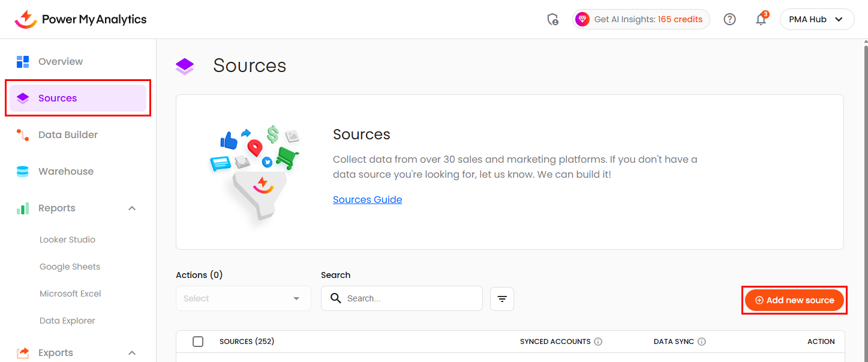Click the AI Insights gem icon
The image size is (868, 362).
click(582, 19)
